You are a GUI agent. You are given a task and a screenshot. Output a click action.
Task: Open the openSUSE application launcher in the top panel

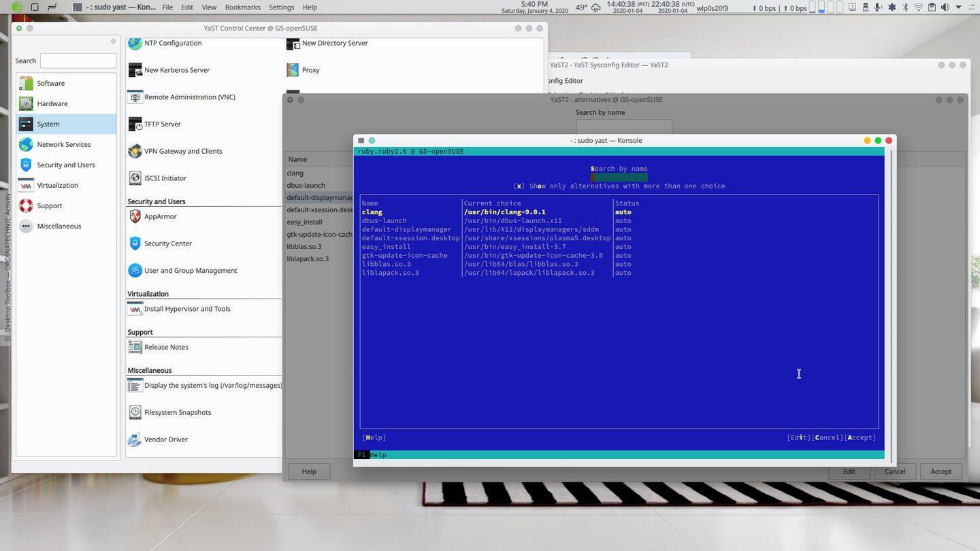[x=17, y=7]
